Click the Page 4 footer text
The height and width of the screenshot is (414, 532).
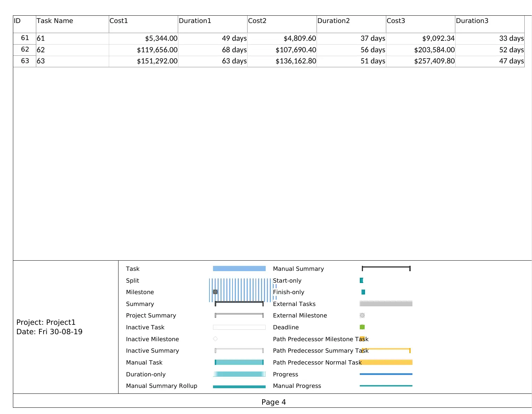point(274,402)
